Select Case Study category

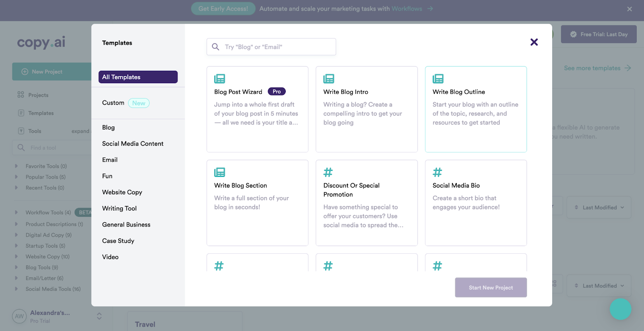pyautogui.click(x=118, y=241)
